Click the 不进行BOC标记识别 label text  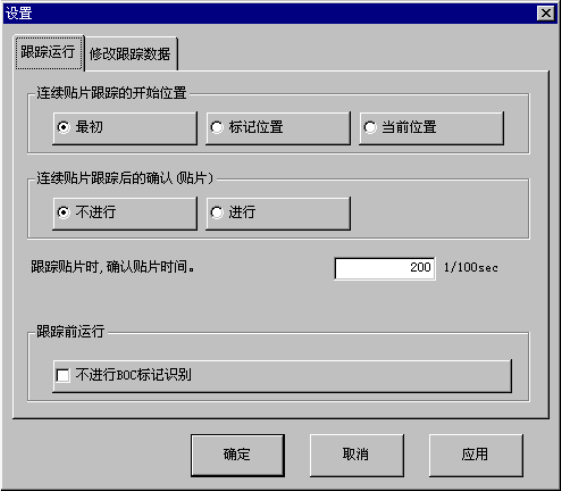pyautogui.click(x=133, y=375)
